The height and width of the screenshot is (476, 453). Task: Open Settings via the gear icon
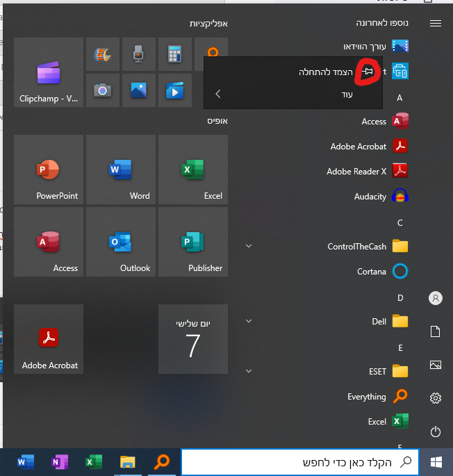[436, 398]
